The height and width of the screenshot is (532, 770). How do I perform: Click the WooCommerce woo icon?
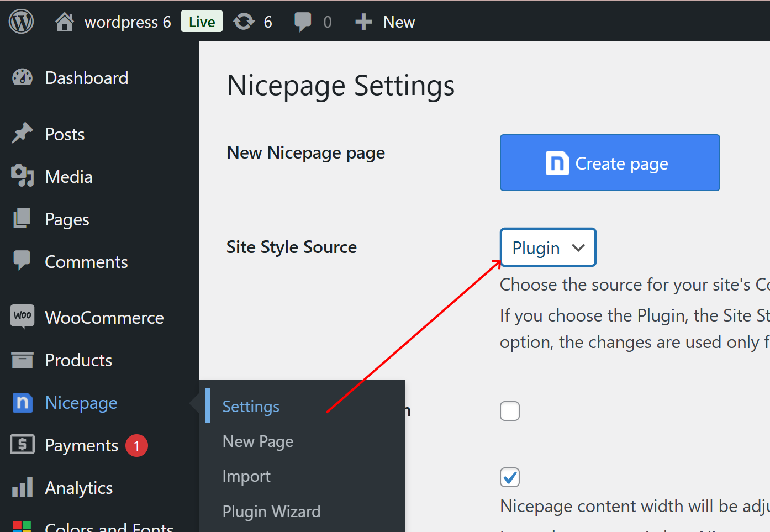point(23,317)
